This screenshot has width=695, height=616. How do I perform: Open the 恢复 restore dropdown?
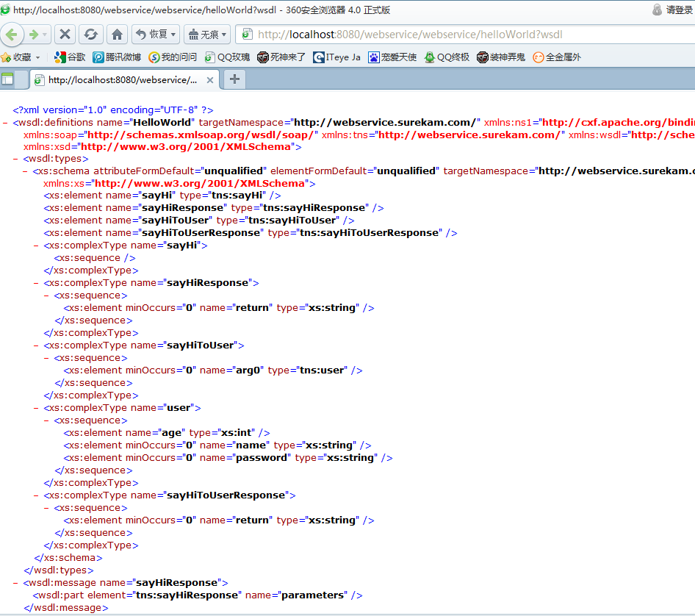156,35
